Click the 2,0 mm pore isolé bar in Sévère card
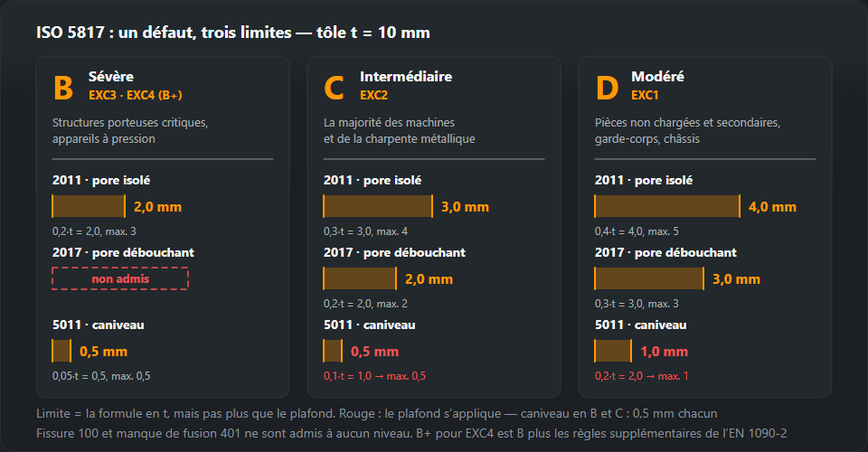This screenshot has height=452, width=868. click(x=89, y=206)
